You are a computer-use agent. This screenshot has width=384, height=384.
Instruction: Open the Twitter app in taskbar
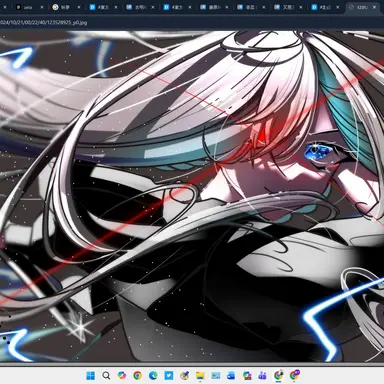[169, 376]
